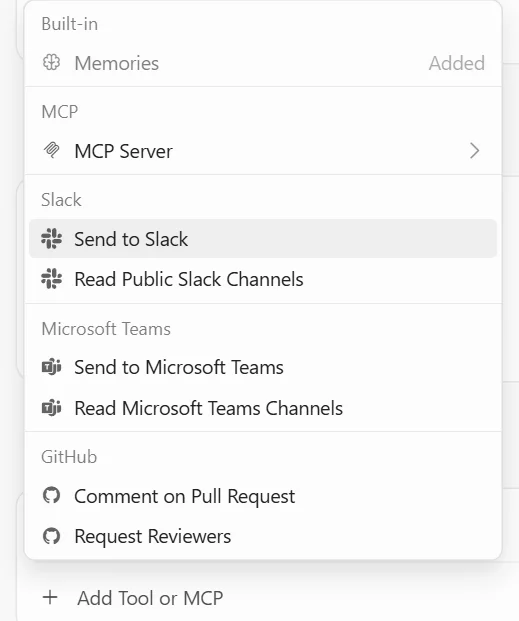
Task: Click the Add Tool or MCP button
Action: pos(133,598)
